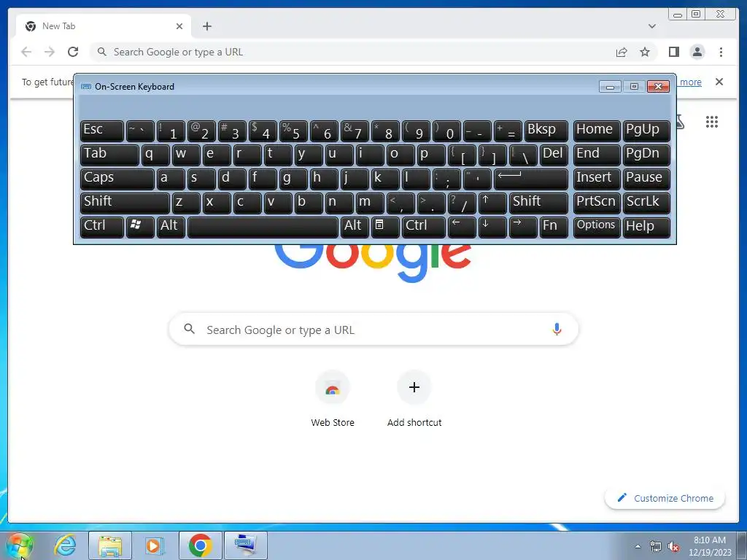The image size is (747, 560).
Task: Open the Chrome side panel
Action: coord(673,52)
